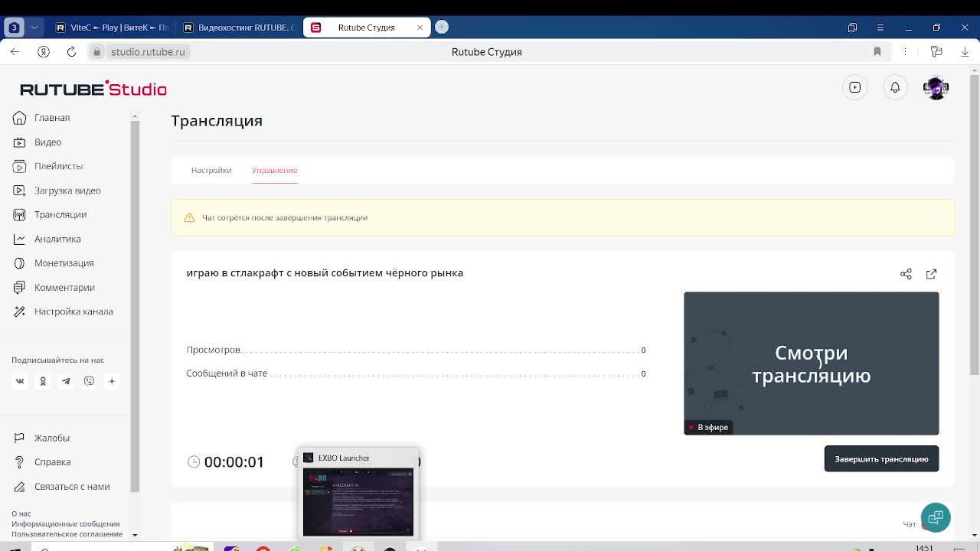Image resolution: width=980 pixels, height=551 pixels.
Task: Open Жалобы page from sidebar
Action: click(x=52, y=438)
